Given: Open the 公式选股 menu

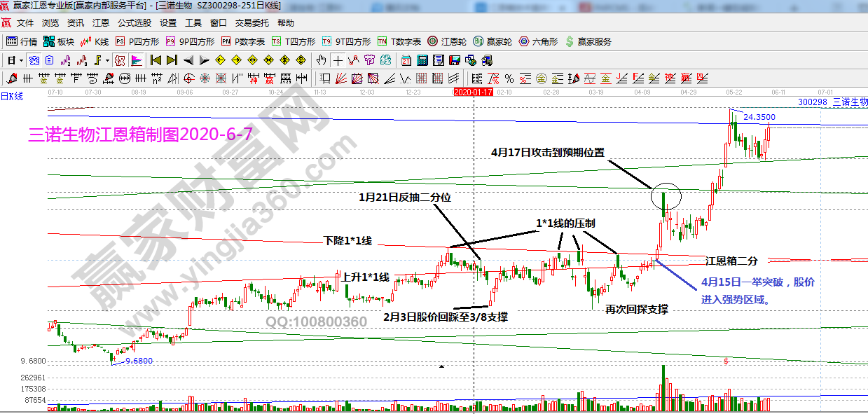Looking at the screenshot, I should click(x=135, y=22).
